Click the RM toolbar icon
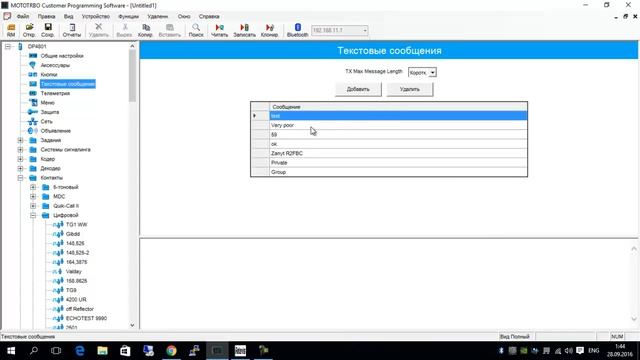 click(11, 30)
